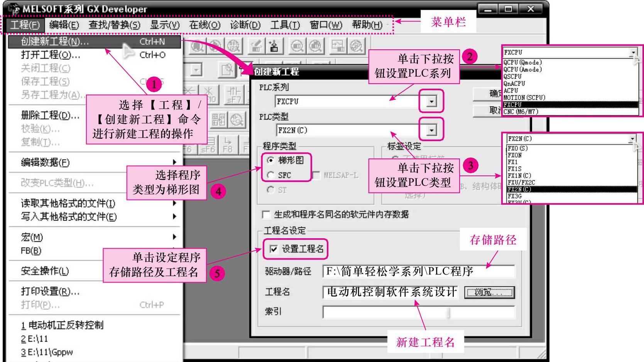The height and width of the screenshot is (362, 644).
Task: Choose 删除工程(D) menu entry
Action: coord(95,115)
